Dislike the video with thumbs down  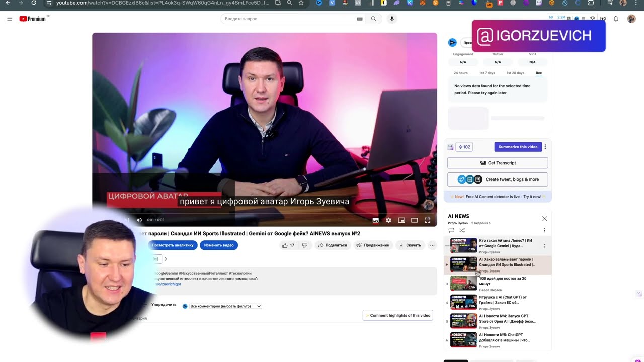point(304,245)
